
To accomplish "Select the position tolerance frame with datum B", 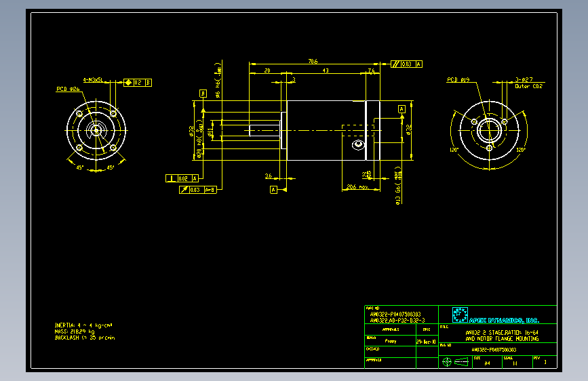I will tap(138, 83).
